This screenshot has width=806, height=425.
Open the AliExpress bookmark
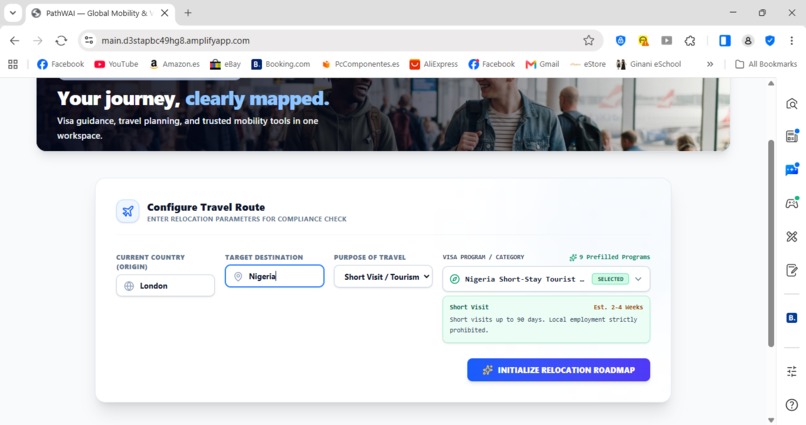coord(433,64)
